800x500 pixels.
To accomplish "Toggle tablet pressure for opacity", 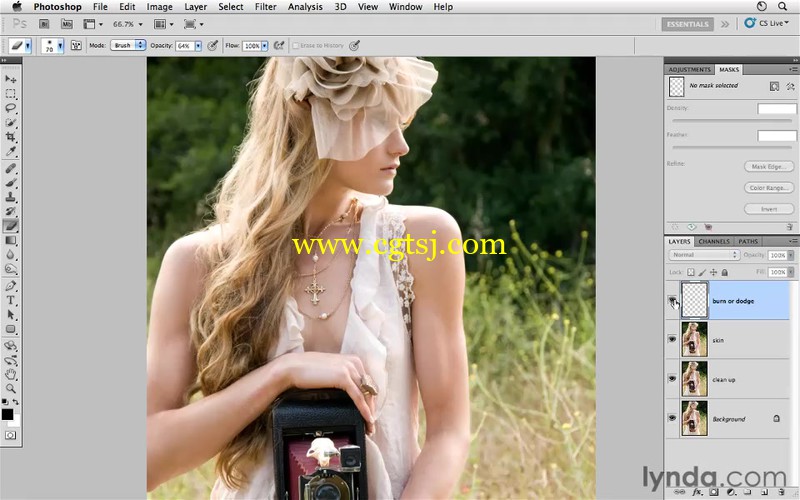I will pos(213,45).
